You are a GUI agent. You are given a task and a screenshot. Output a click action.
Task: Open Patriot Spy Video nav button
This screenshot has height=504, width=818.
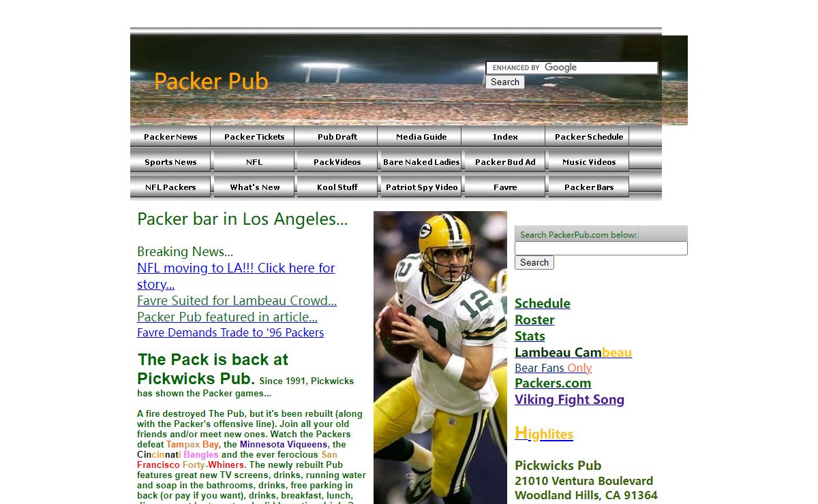coord(421,187)
